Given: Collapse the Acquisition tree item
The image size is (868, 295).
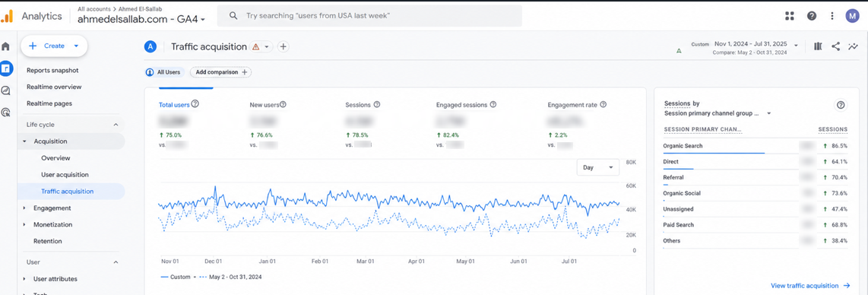Looking at the screenshot, I should tap(24, 141).
